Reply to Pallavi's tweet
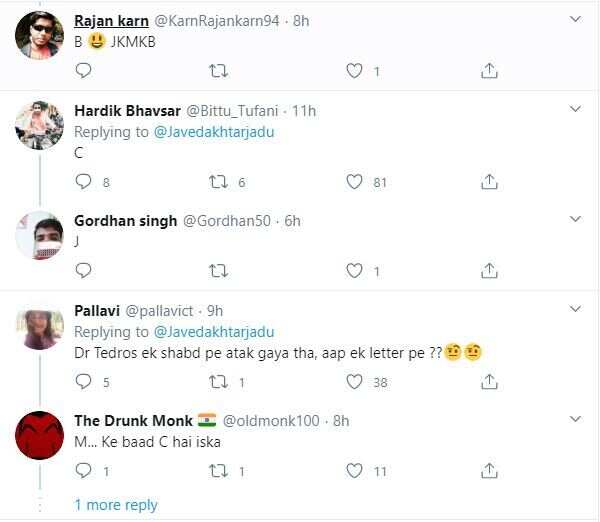The height and width of the screenshot is (522, 600). coord(84,381)
